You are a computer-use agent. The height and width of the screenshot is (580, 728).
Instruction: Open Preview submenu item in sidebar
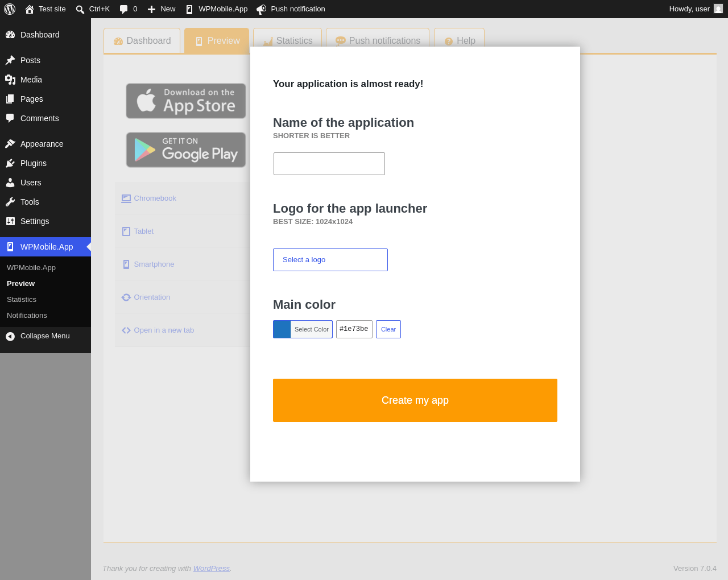coord(20,284)
